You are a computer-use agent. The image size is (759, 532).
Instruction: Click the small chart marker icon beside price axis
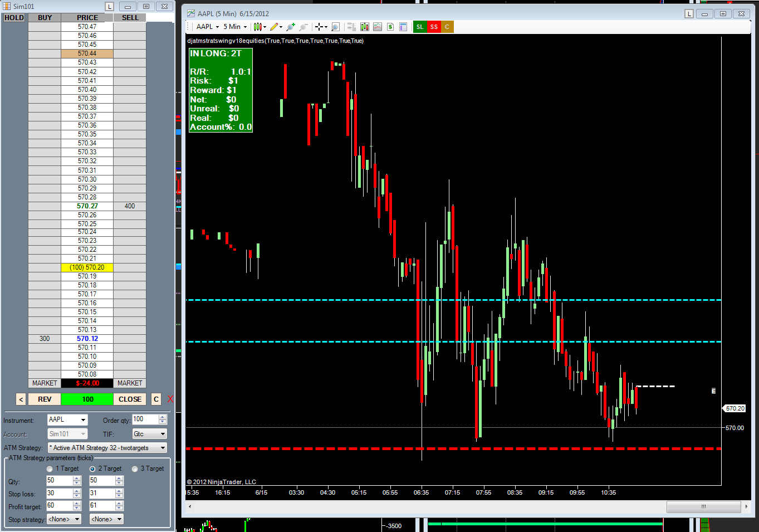coord(713,391)
